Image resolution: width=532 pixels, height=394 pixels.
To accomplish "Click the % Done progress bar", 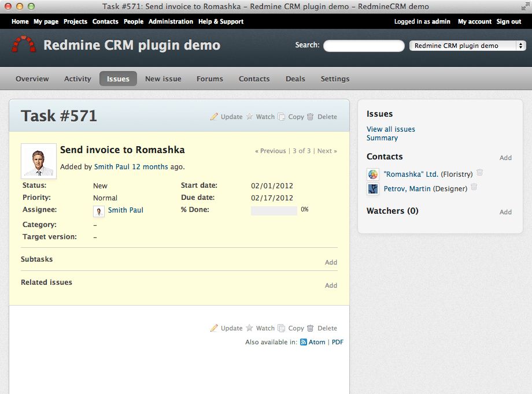I will (274, 211).
